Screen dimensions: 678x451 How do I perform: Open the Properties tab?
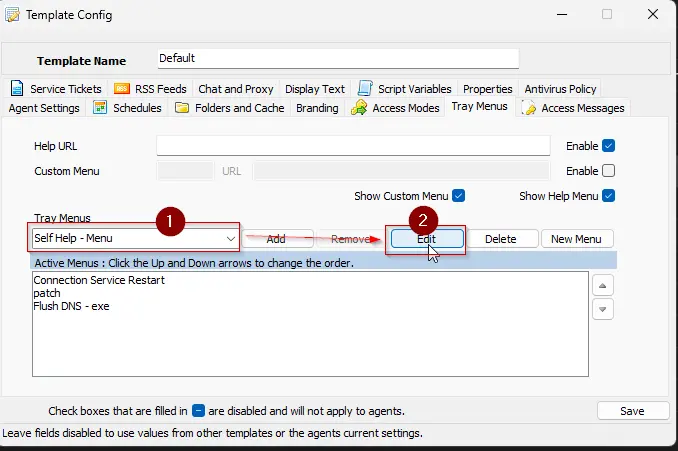click(488, 89)
